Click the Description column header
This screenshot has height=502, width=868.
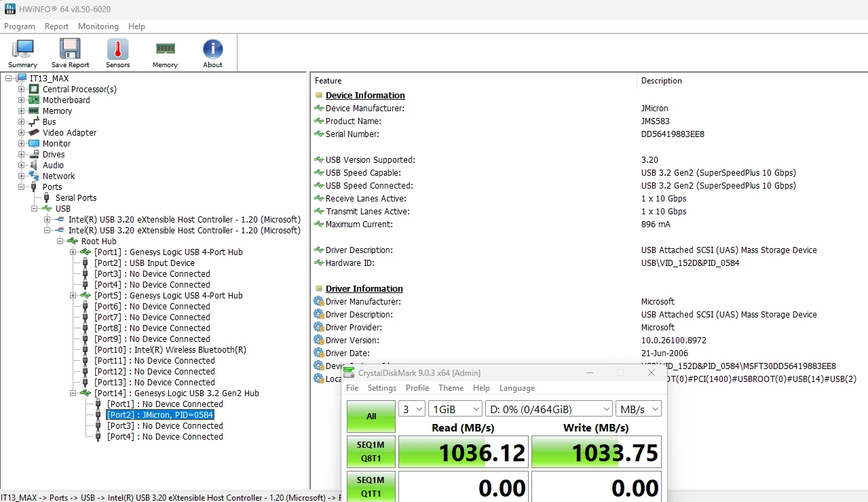(662, 81)
